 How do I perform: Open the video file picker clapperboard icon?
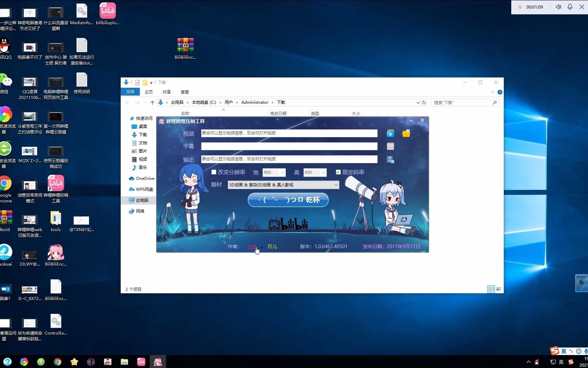pyautogui.click(x=391, y=133)
